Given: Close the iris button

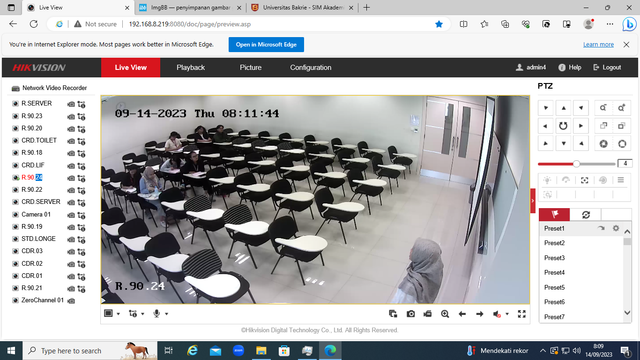Looking at the screenshot, I should point(603,144).
